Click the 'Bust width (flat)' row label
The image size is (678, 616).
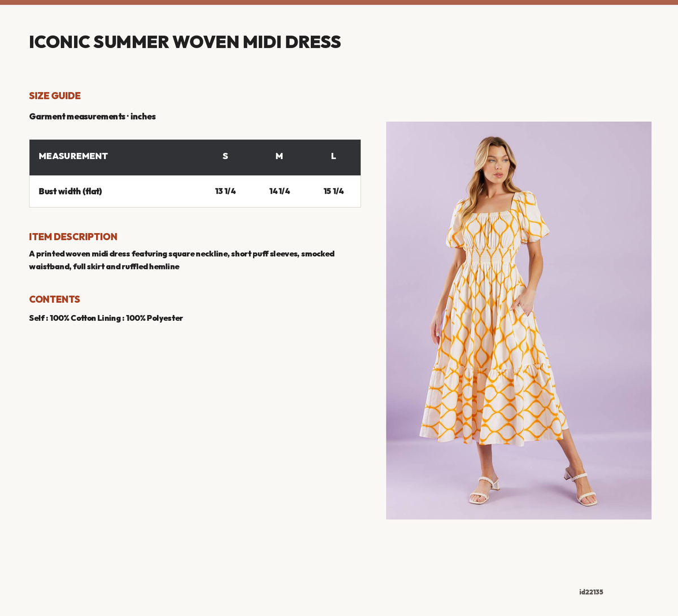click(71, 191)
